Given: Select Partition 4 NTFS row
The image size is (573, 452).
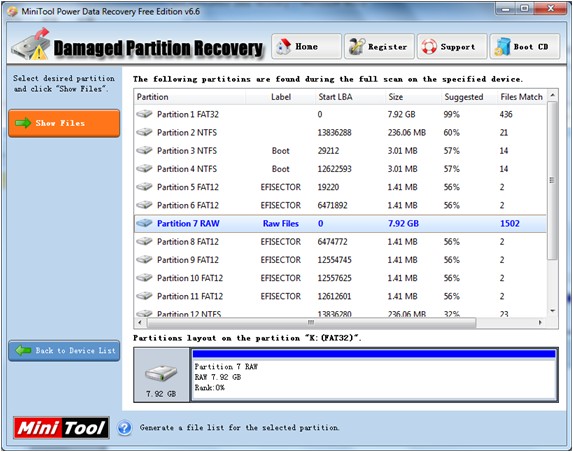Looking at the screenshot, I should pyautogui.click(x=340, y=168).
